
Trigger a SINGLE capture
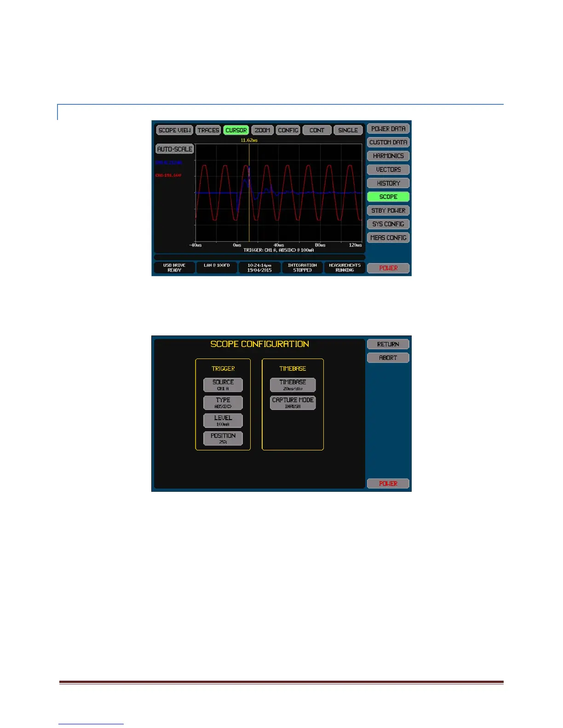click(x=348, y=130)
